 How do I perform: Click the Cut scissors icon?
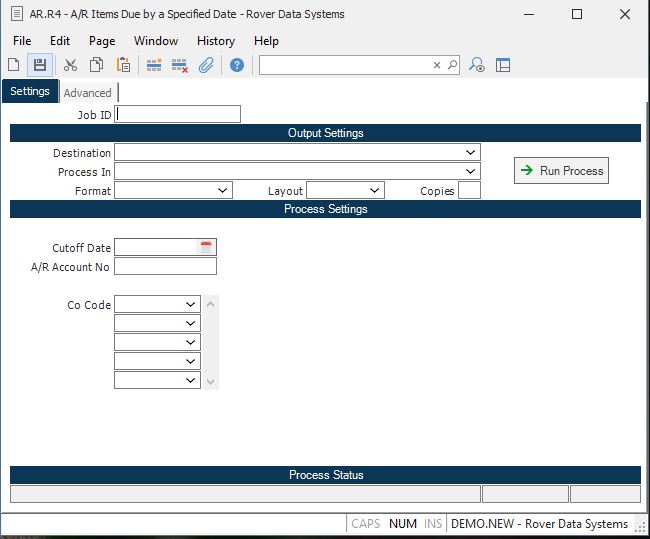point(70,65)
